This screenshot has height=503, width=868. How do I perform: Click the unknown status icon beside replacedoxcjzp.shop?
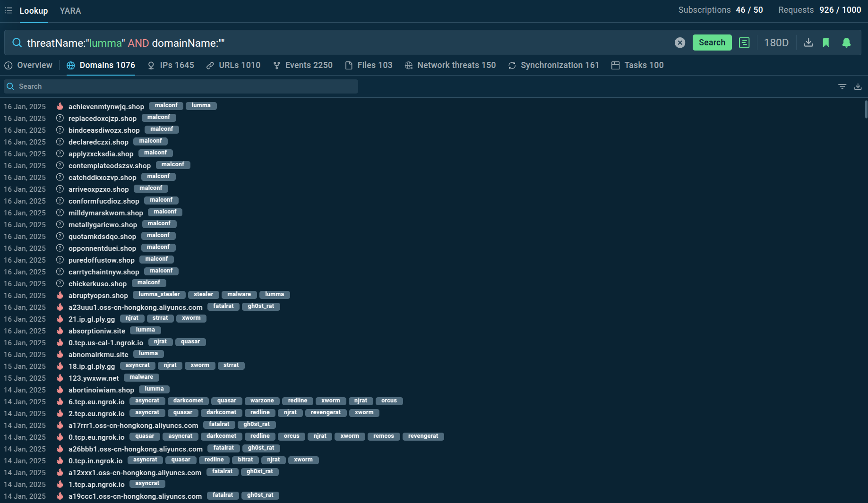coord(60,118)
